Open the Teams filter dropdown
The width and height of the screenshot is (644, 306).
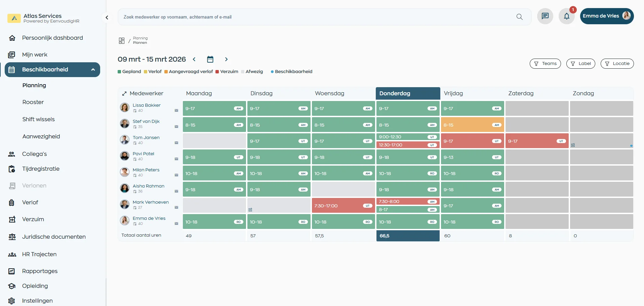click(x=545, y=64)
